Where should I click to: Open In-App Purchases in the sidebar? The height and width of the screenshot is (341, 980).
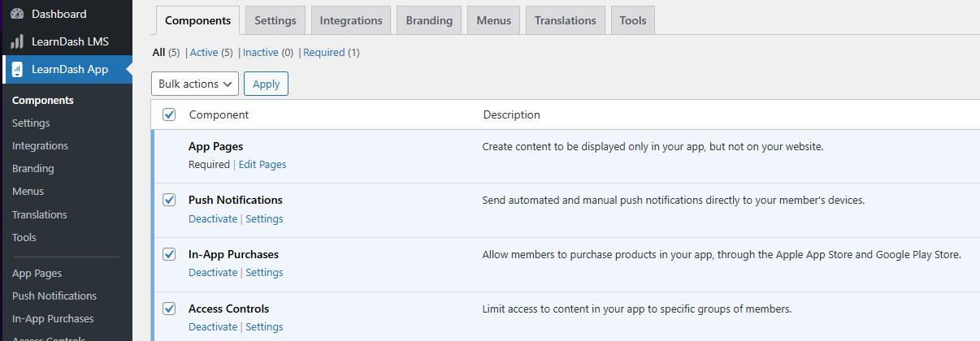(x=53, y=319)
